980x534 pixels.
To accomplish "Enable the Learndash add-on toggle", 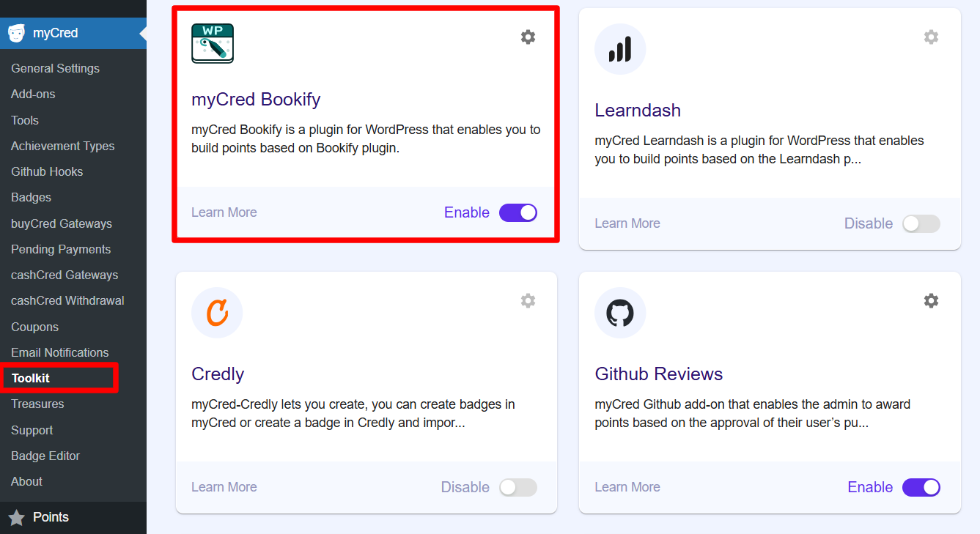I will coord(921,224).
